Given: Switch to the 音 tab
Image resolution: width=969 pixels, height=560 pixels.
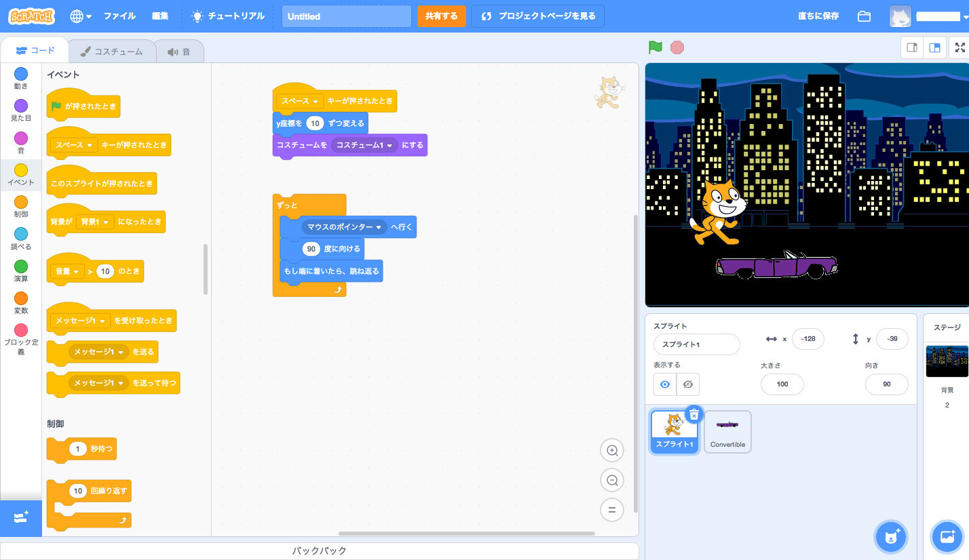Looking at the screenshot, I should 179,51.
